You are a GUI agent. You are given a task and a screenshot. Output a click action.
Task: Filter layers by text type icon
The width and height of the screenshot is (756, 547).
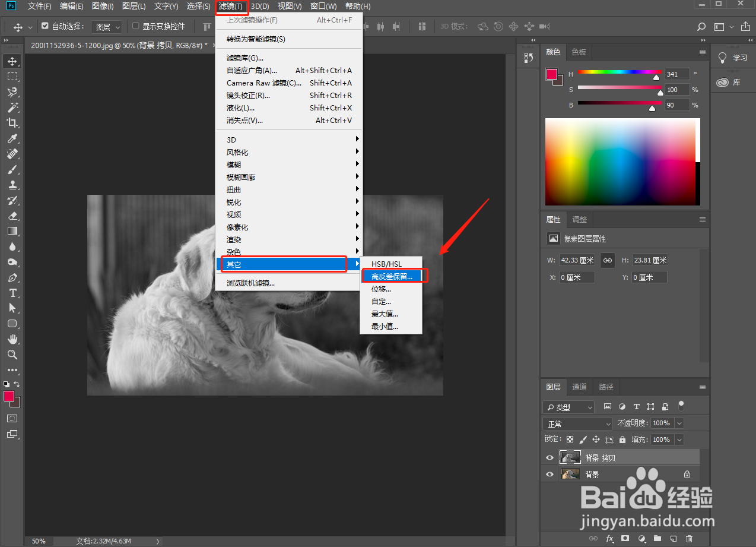pos(636,407)
